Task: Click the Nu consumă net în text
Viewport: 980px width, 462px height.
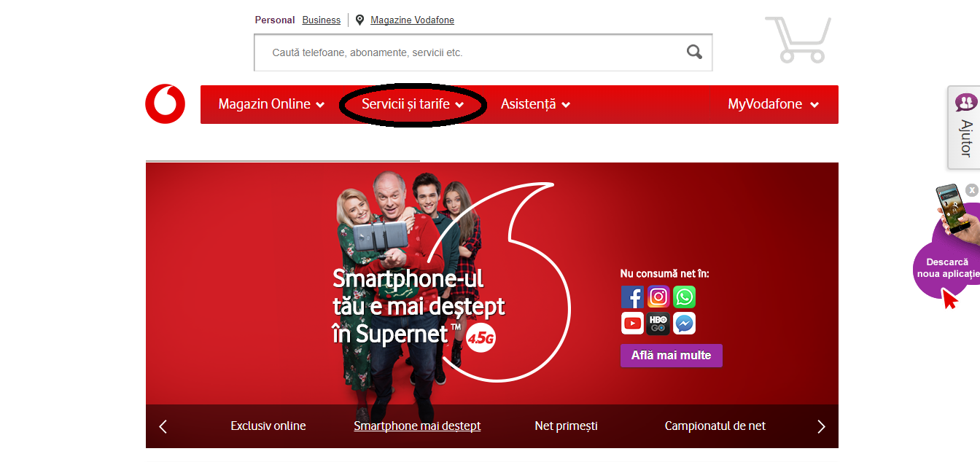Action: (x=664, y=274)
